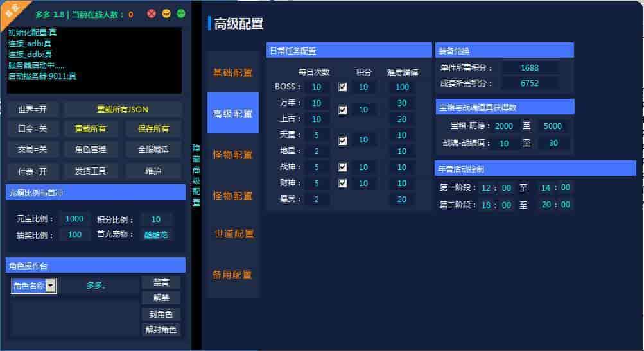
Task: Toggle the 财神 row 积分 checkbox
Action: pyautogui.click(x=342, y=183)
